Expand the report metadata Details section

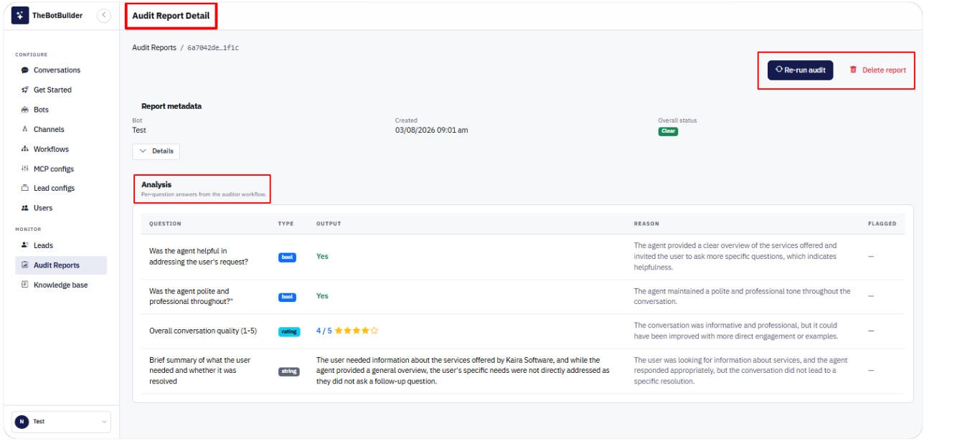tap(156, 151)
